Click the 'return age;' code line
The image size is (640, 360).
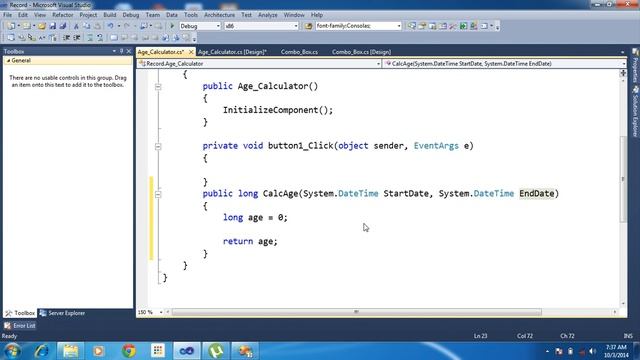(x=250, y=241)
